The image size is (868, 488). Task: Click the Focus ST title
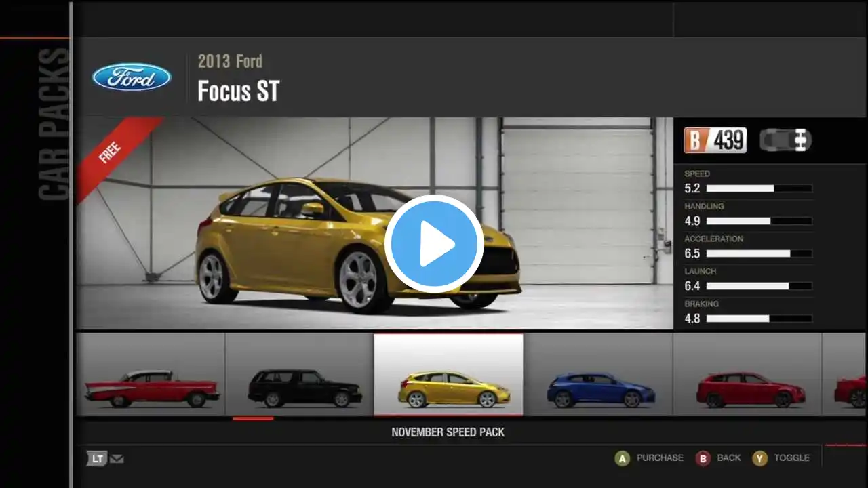[x=238, y=91]
